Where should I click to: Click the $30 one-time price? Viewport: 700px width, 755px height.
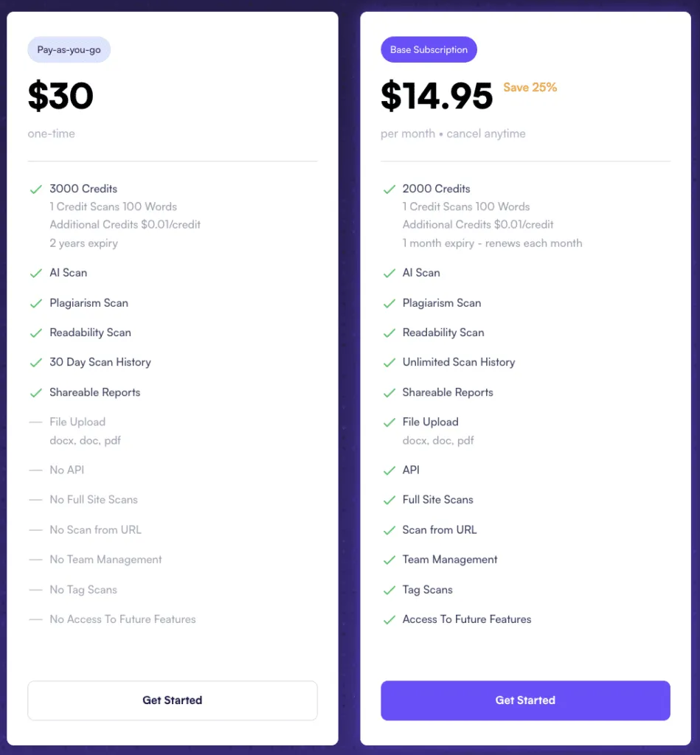coord(60,96)
